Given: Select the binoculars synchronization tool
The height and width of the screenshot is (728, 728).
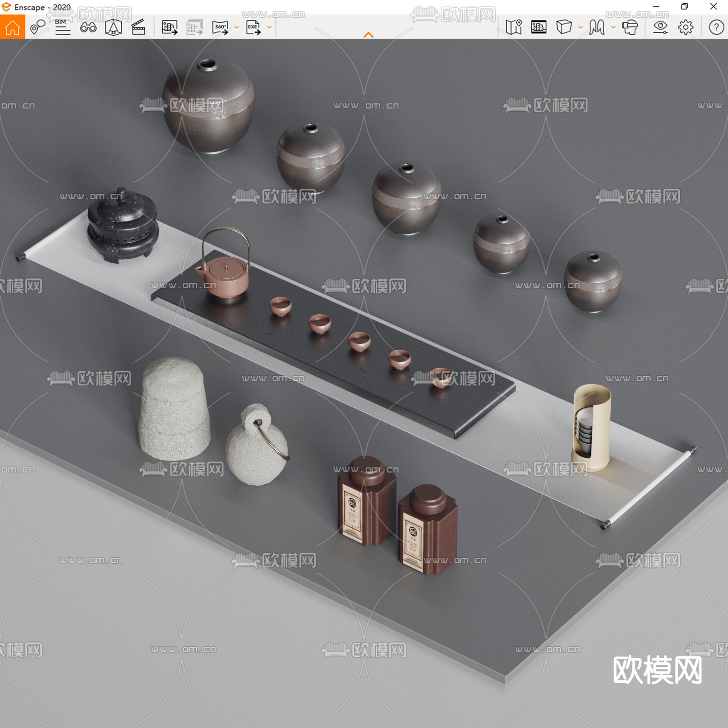Looking at the screenshot, I should 89,28.
